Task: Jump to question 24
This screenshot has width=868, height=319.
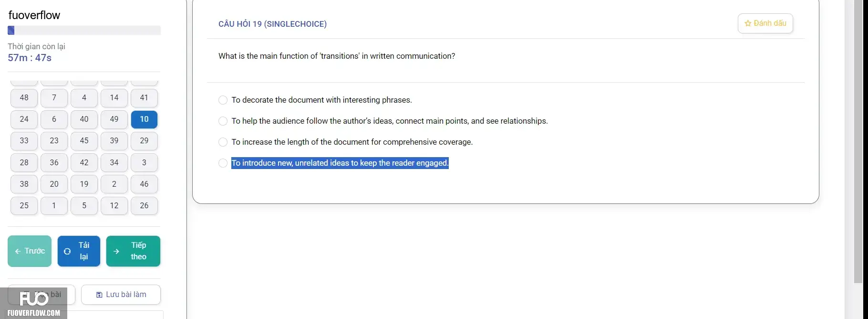Action: 24,119
